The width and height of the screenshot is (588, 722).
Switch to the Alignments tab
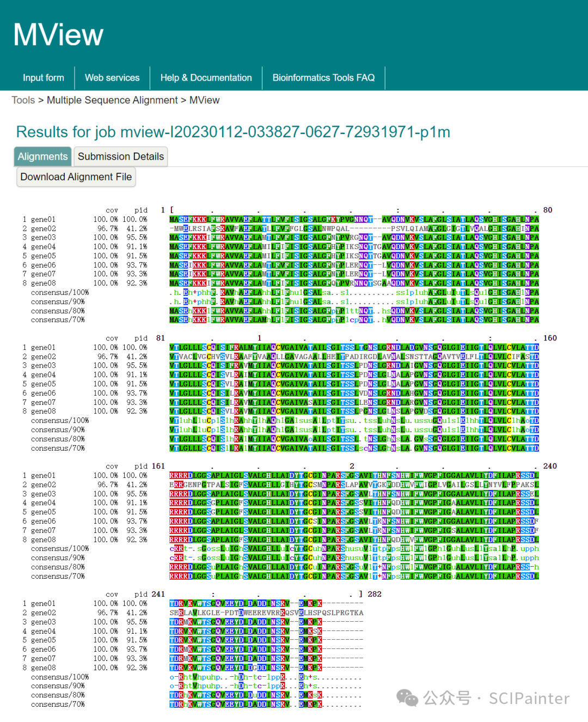point(42,157)
